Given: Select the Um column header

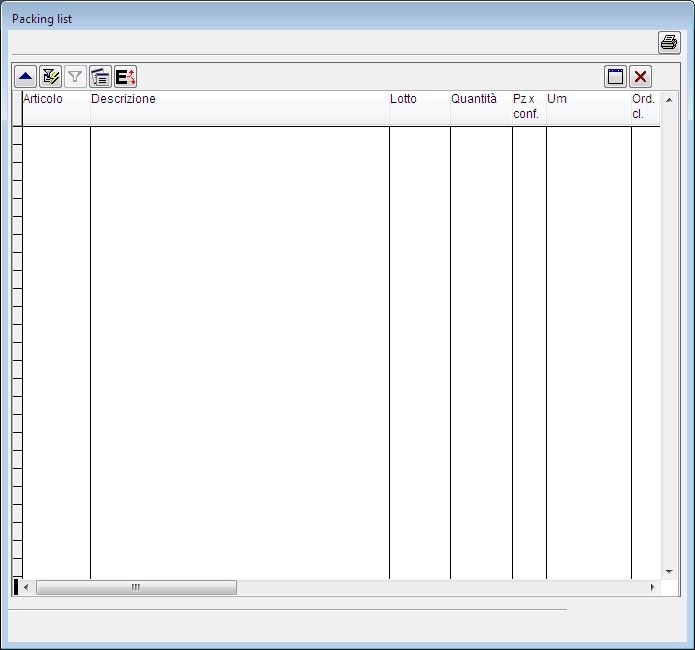Looking at the screenshot, I should 588,107.
